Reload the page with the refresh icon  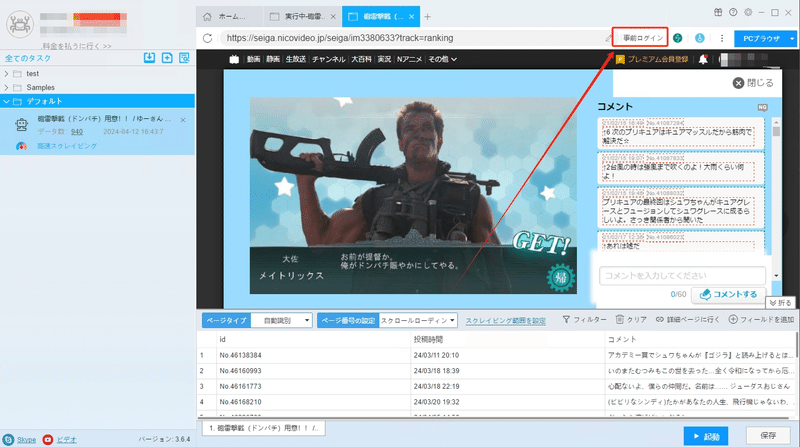point(207,38)
